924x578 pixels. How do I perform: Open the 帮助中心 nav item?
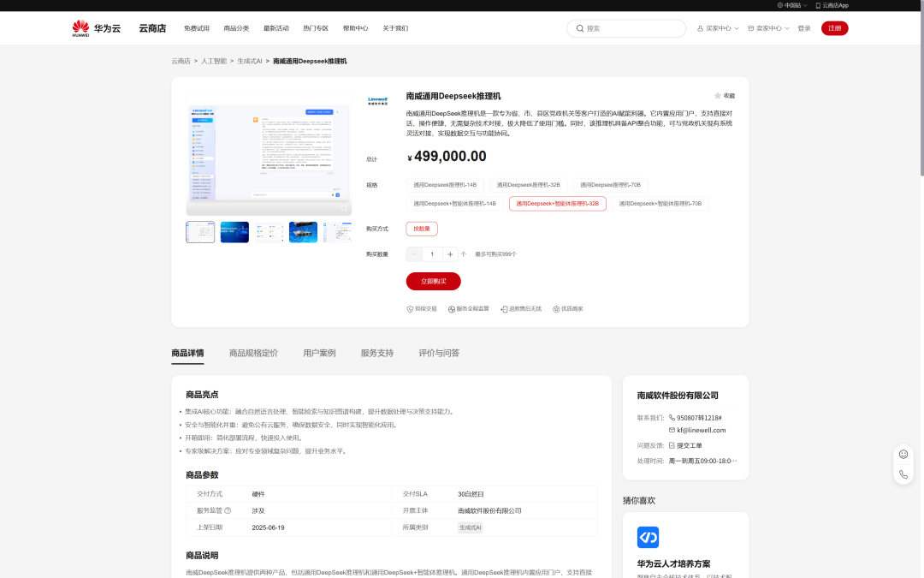[x=355, y=28]
